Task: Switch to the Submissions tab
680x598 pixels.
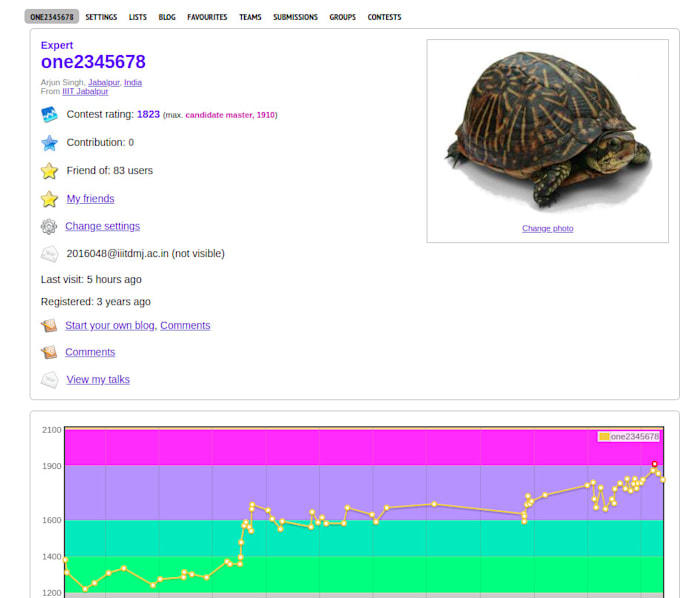Action: 295,17
